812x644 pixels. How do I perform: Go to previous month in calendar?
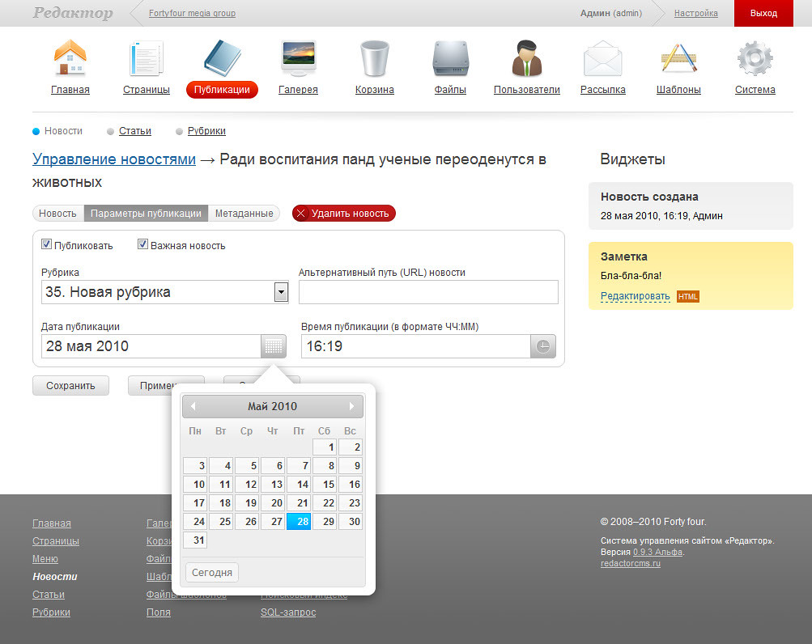pyautogui.click(x=193, y=406)
